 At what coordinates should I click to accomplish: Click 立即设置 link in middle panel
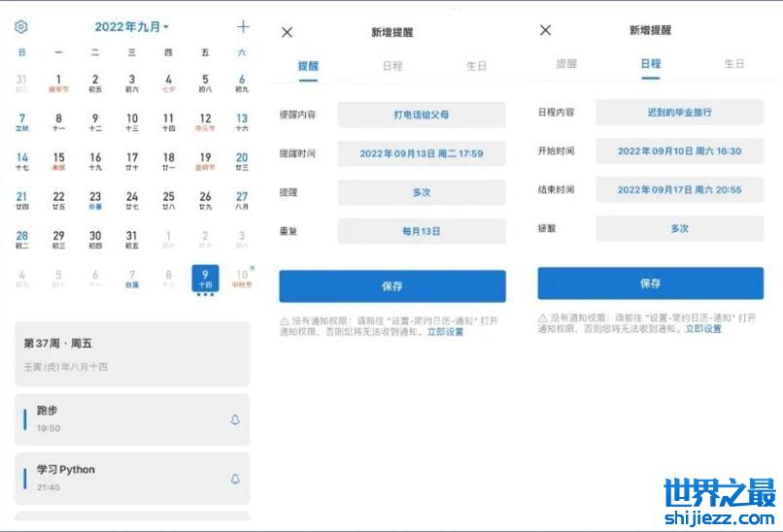[447, 332]
